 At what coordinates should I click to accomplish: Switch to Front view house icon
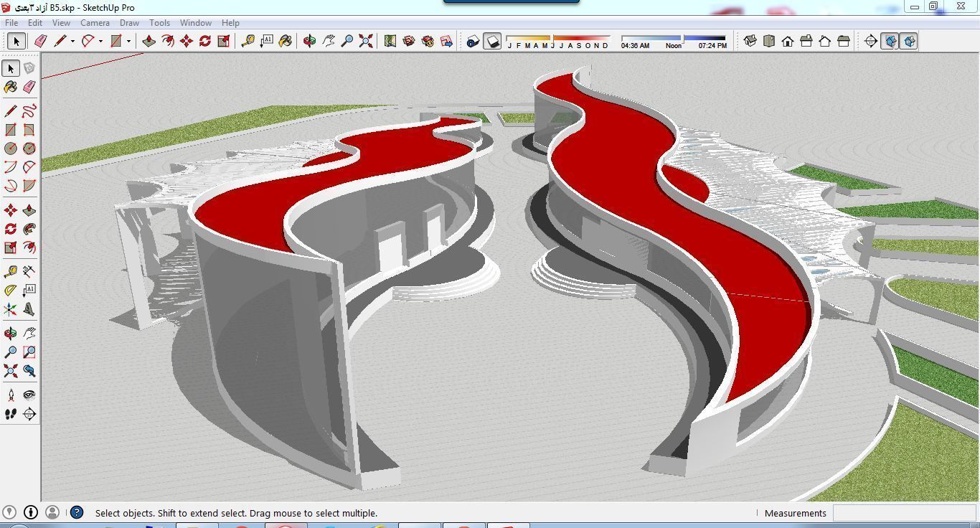point(788,41)
